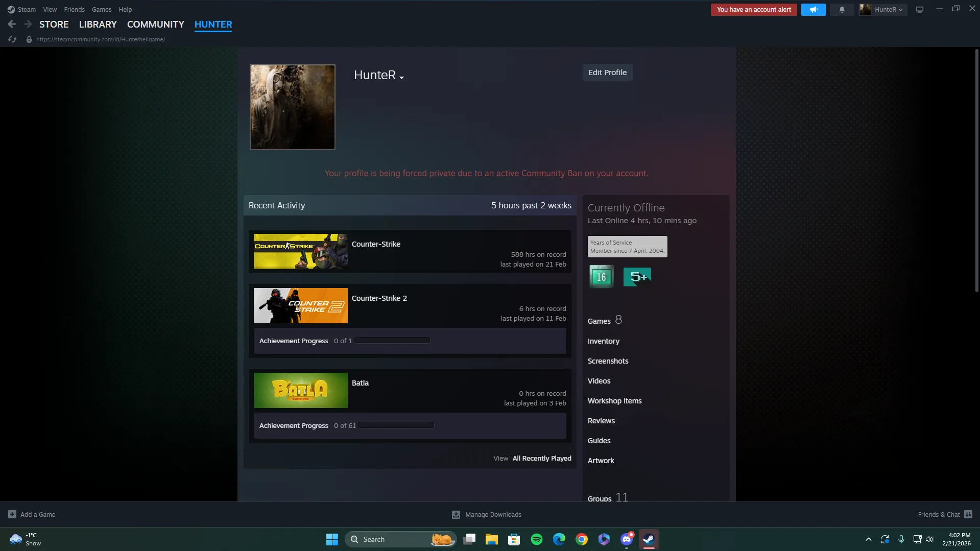Open the Windows Start menu
This screenshot has height=551, width=980.
[332, 539]
